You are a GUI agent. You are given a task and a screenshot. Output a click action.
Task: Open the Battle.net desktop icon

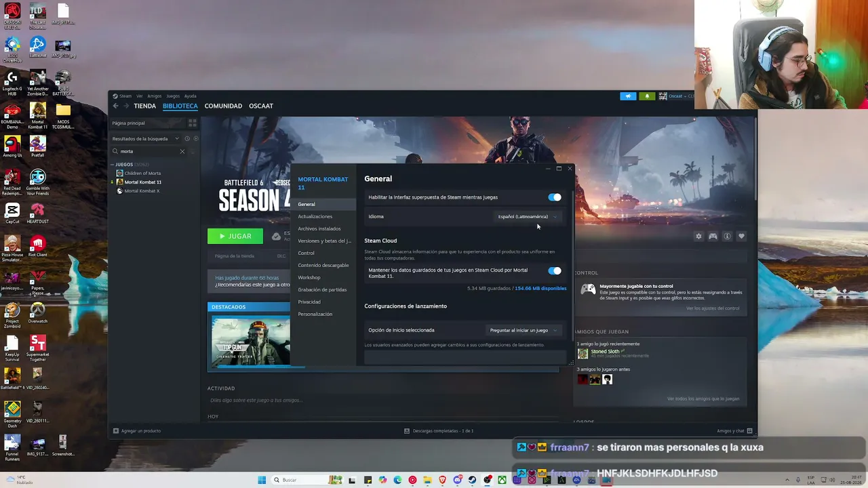click(37, 47)
